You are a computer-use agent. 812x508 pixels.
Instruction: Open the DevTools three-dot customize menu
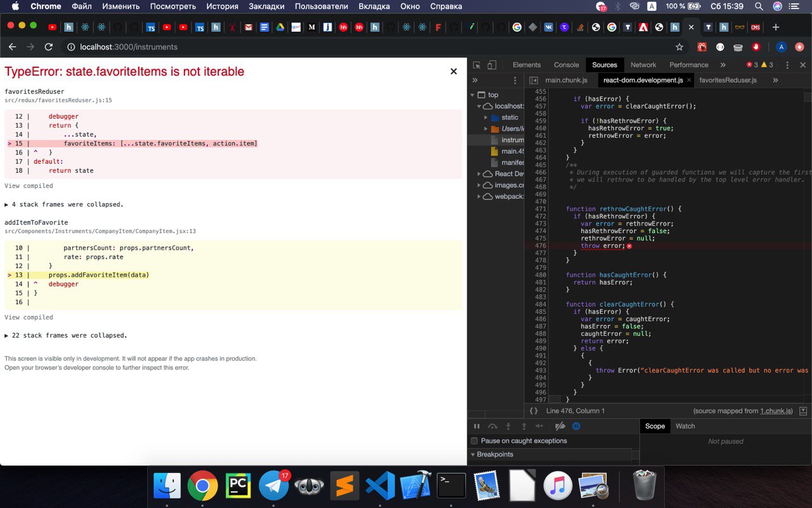click(x=787, y=65)
